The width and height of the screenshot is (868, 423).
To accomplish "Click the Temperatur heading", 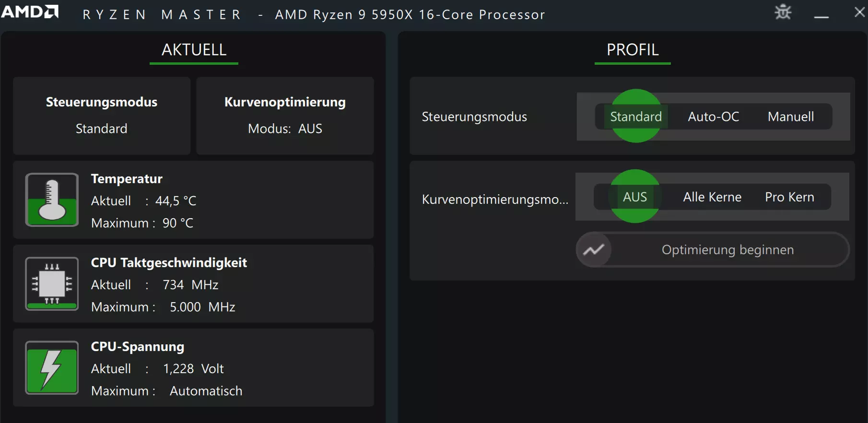I will [127, 179].
